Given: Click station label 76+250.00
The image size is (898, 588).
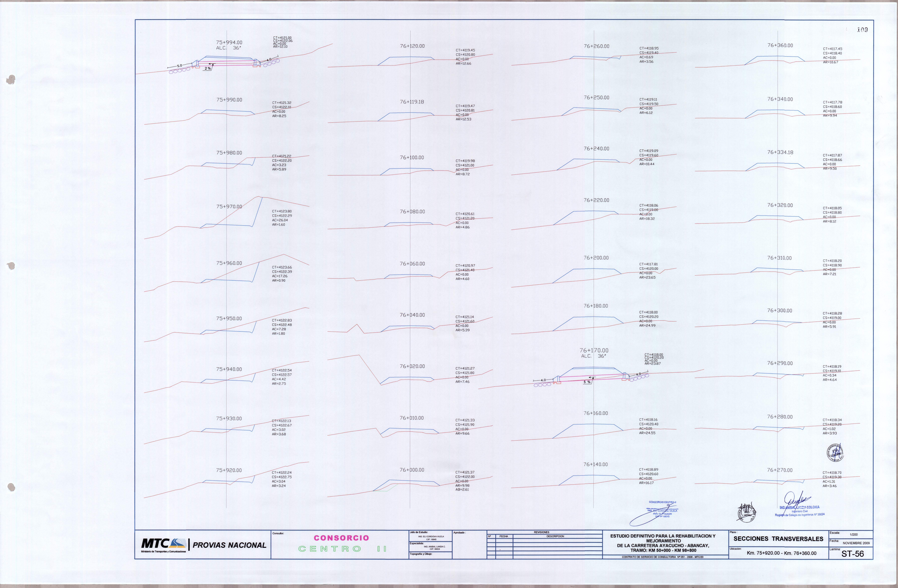Looking at the screenshot, I should click(597, 98).
